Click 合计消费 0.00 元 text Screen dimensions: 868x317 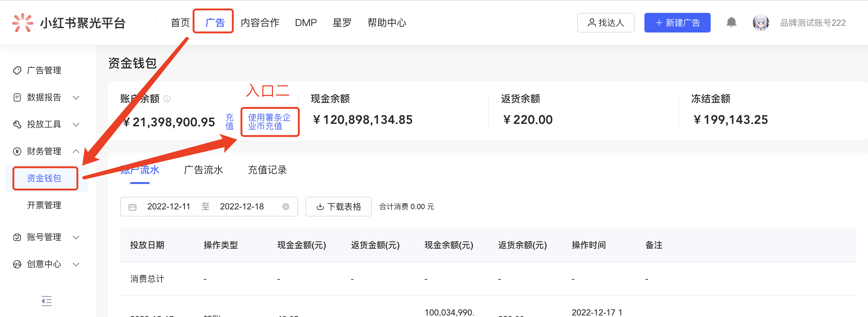(406, 207)
